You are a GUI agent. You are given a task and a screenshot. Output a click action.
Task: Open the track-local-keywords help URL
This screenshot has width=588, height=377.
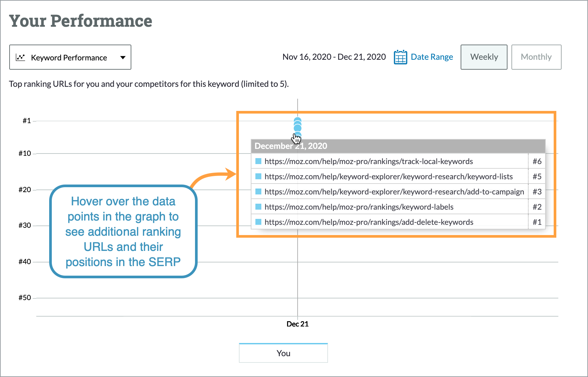[369, 161]
